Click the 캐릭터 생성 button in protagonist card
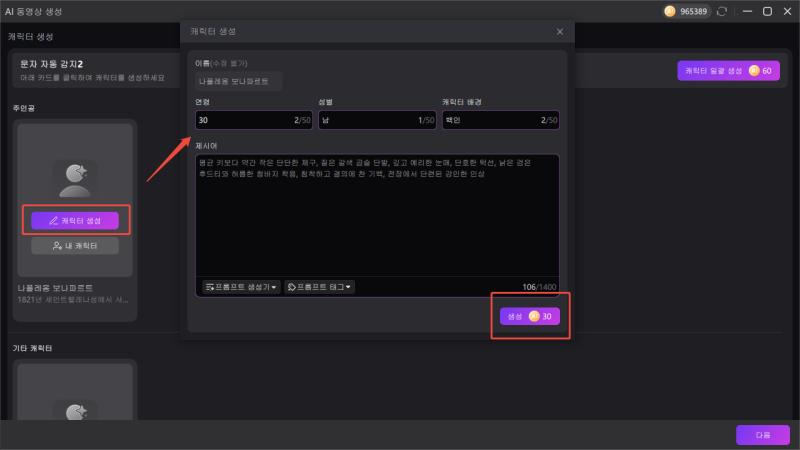Image resolution: width=800 pixels, height=450 pixels. [x=75, y=220]
